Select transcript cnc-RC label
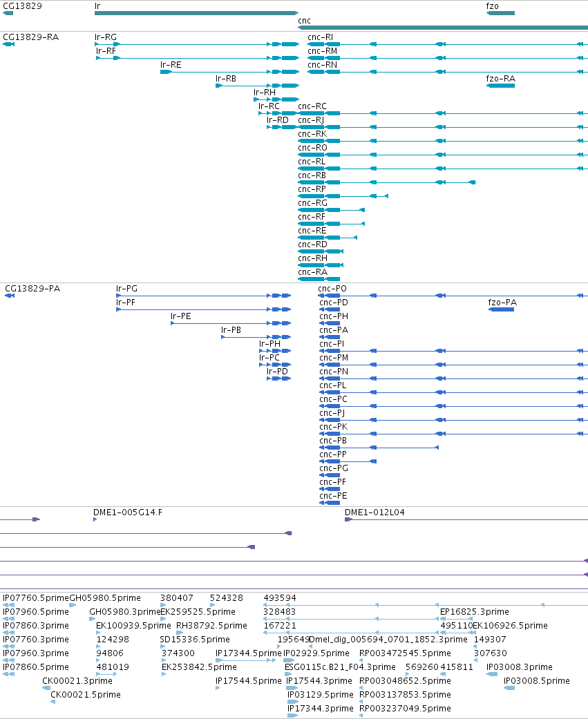Viewport: 588px width, 719px height. 312,106
